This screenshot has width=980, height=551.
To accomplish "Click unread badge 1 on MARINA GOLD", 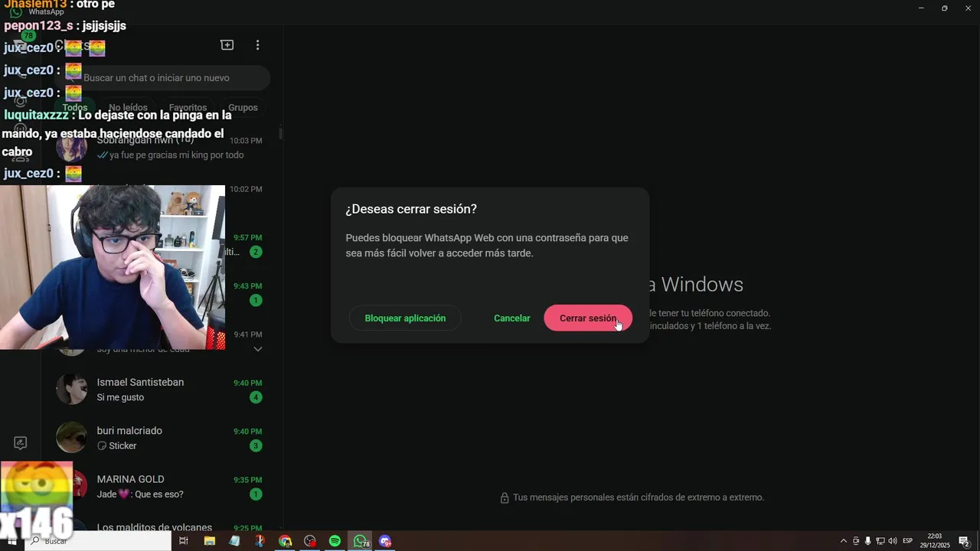I will click(256, 494).
